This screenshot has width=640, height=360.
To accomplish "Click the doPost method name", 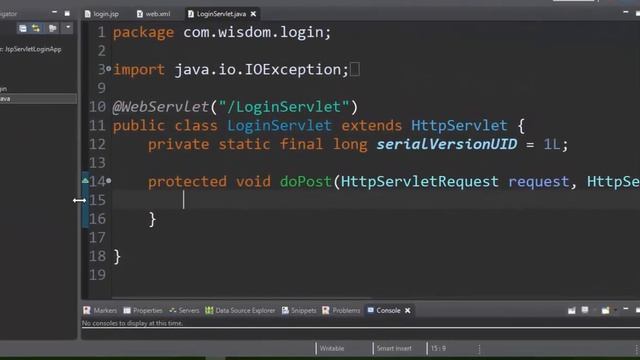I will pos(305,181).
